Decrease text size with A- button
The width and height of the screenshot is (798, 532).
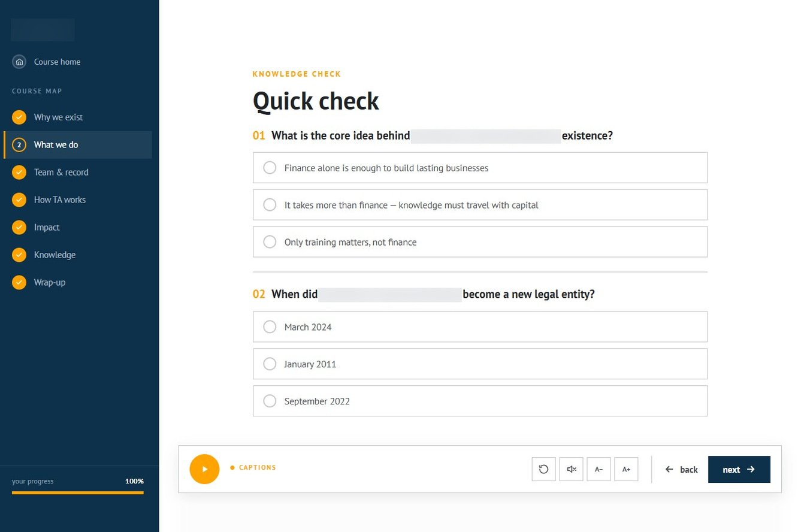pyautogui.click(x=598, y=469)
